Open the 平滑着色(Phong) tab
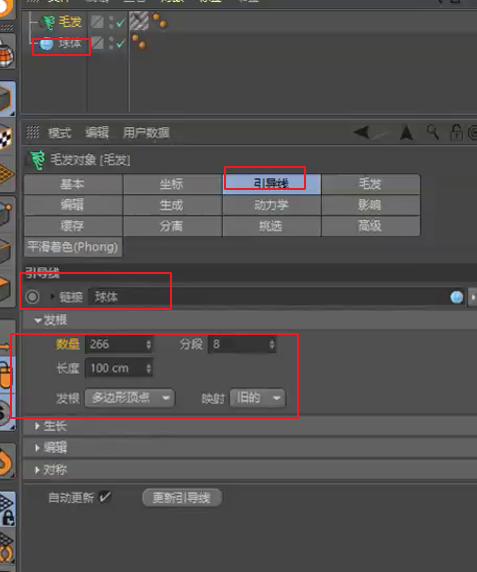The image size is (477, 572). point(73,247)
